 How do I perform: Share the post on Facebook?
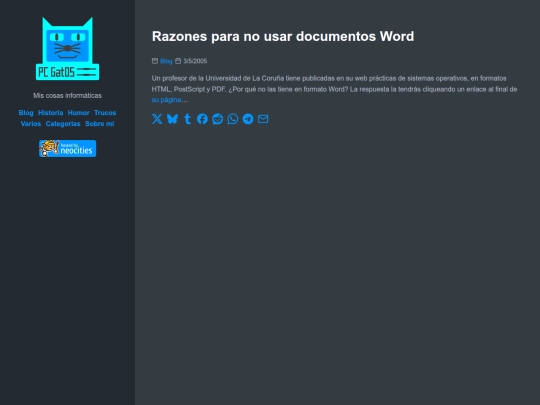point(202,119)
